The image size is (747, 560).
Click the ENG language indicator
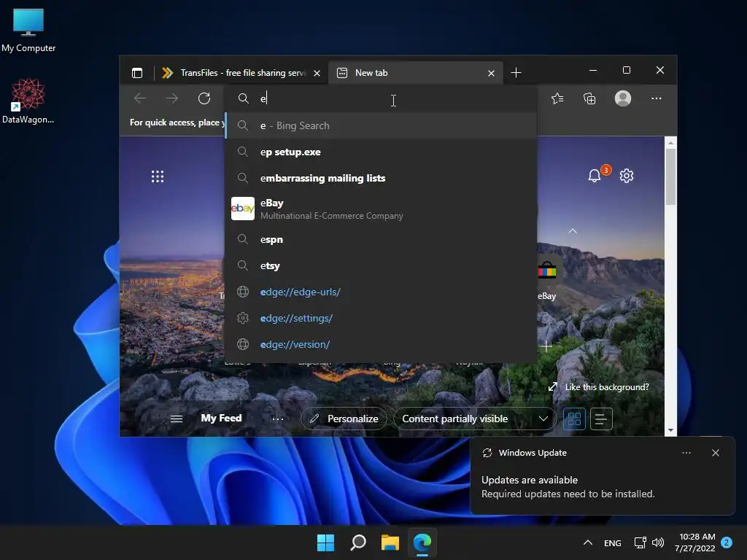pyautogui.click(x=613, y=543)
